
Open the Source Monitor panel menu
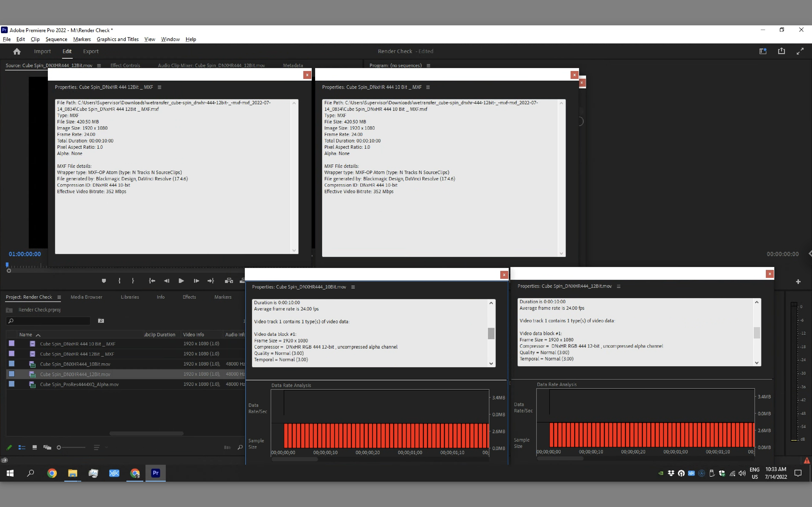pyautogui.click(x=99, y=65)
